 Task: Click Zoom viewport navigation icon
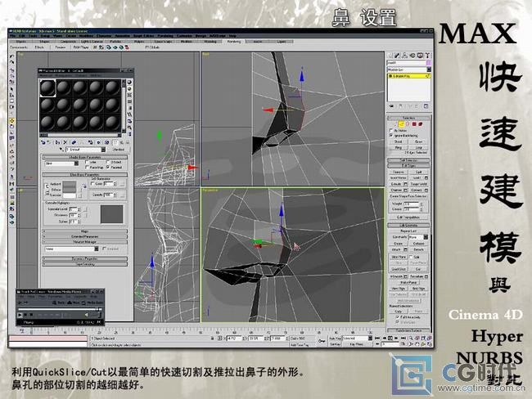pos(411,338)
